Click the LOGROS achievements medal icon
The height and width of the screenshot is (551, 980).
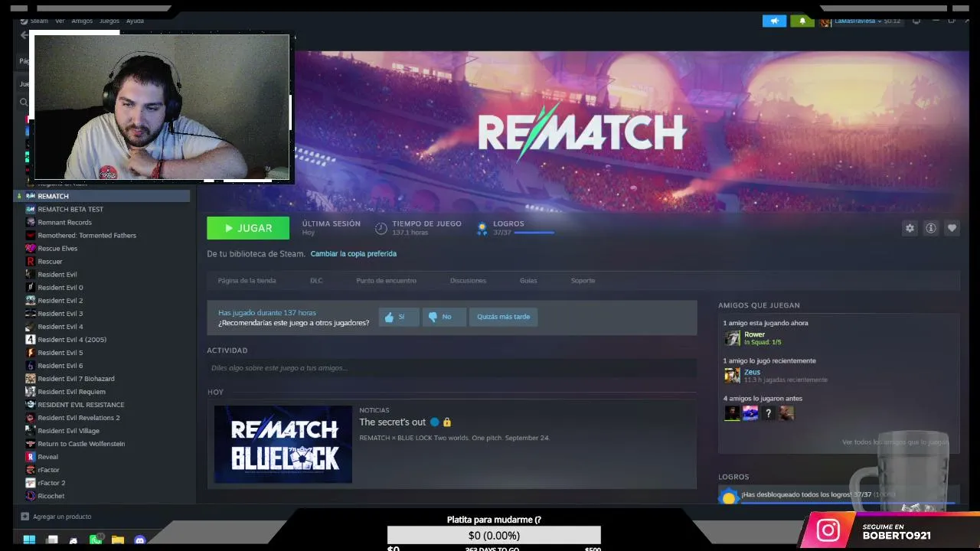[482, 228]
